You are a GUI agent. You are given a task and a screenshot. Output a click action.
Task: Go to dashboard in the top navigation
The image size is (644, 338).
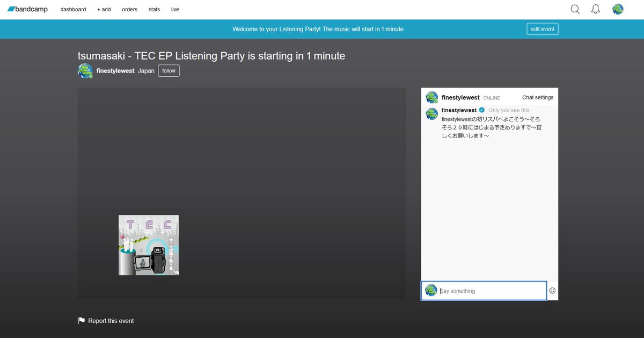(73, 10)
